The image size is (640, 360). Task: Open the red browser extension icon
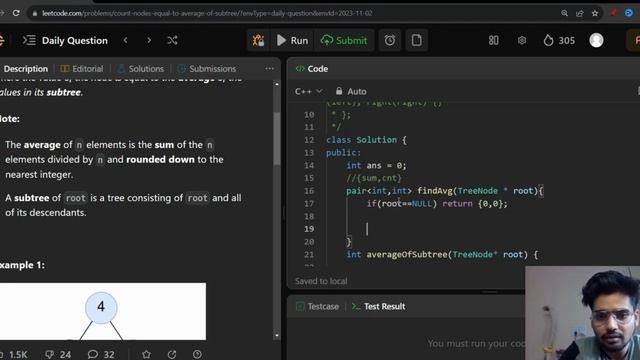click(x=614, y=13)
